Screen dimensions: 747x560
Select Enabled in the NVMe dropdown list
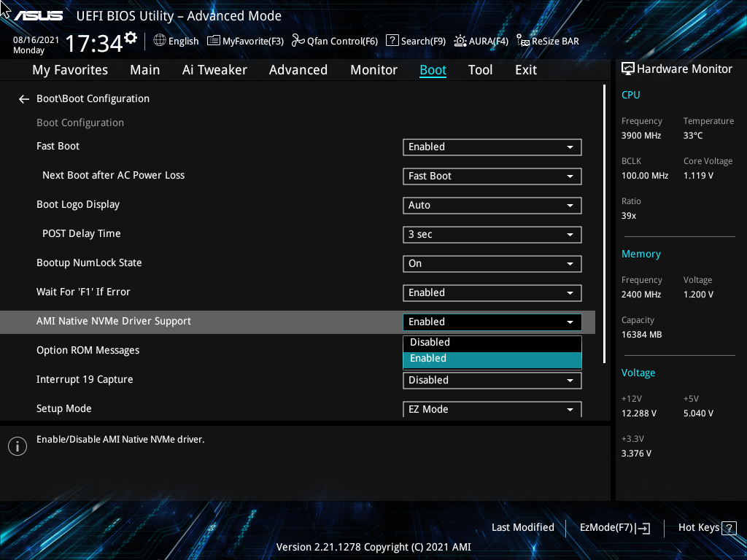tap(492, 359)
